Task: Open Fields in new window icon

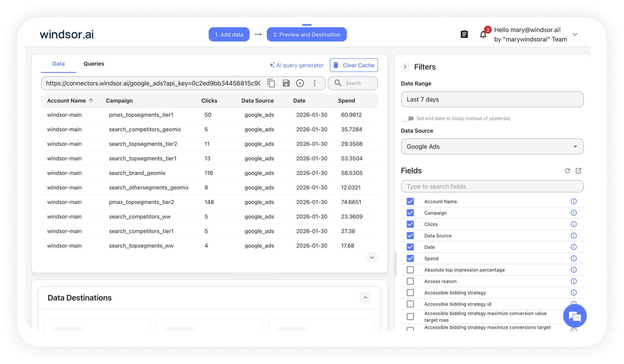Action: click(578, 171)
